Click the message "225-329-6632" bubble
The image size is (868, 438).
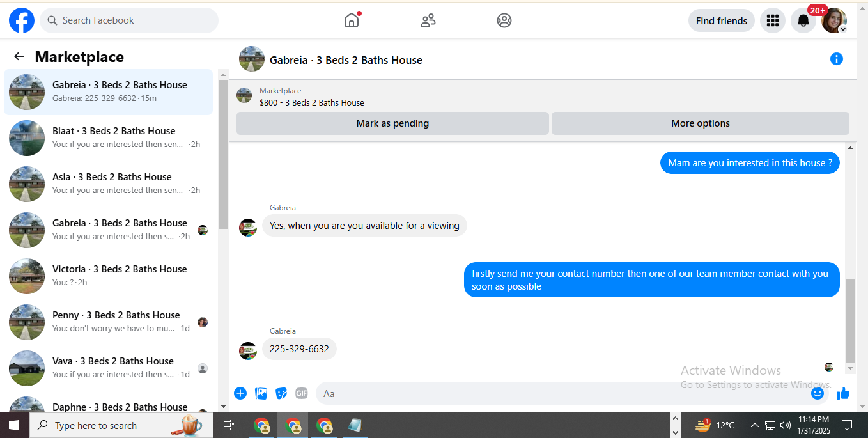[x=299, y=349]
